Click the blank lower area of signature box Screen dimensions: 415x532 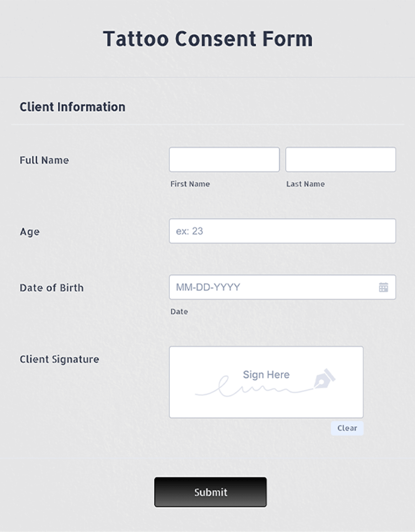266,407
